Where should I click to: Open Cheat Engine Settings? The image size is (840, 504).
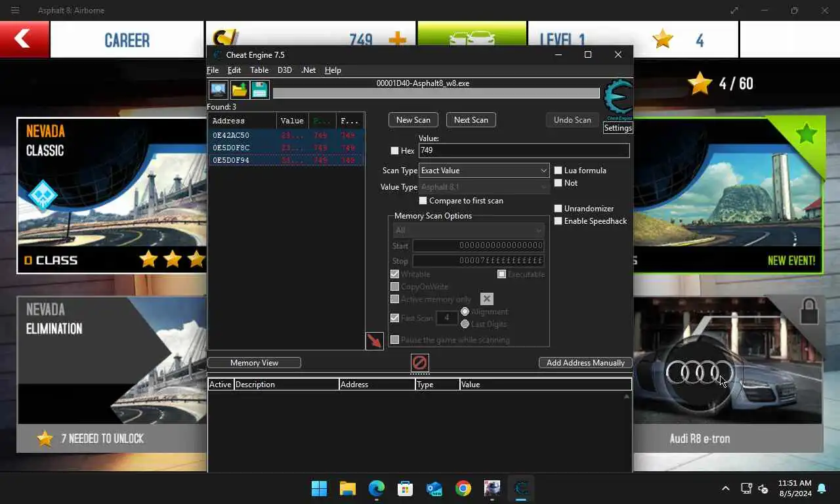pos(618,128)
